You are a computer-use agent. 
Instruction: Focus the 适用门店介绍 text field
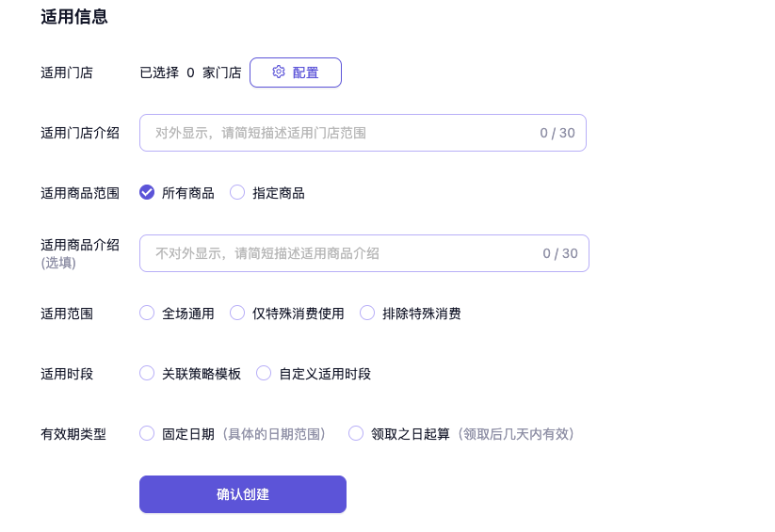(x=339, y=134)
